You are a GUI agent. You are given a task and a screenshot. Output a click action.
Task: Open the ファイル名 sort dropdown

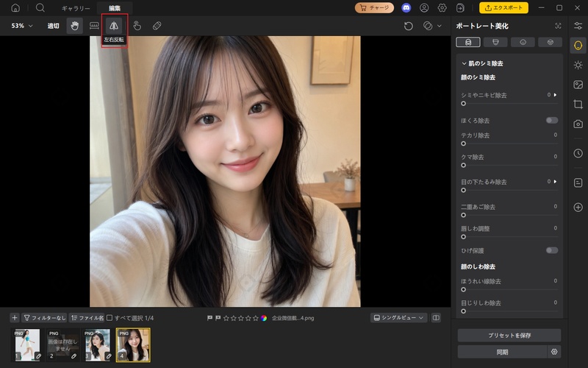[x=87, y=318]
